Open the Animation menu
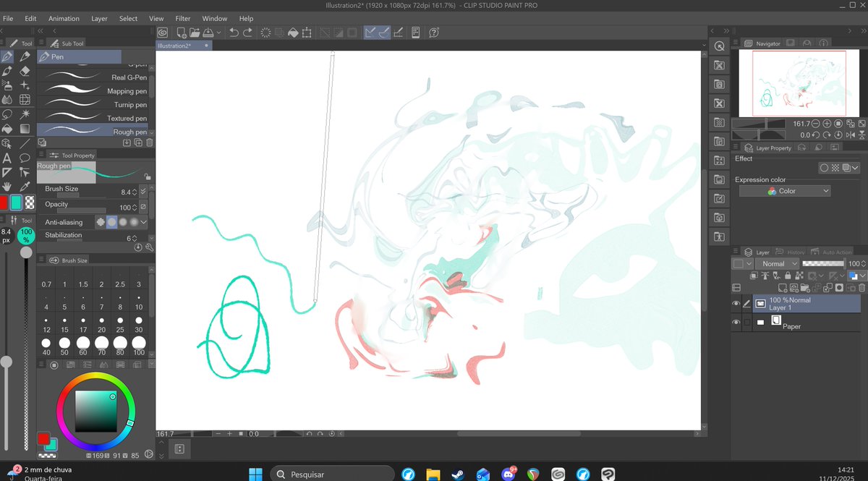 click(x=64, y=18)
